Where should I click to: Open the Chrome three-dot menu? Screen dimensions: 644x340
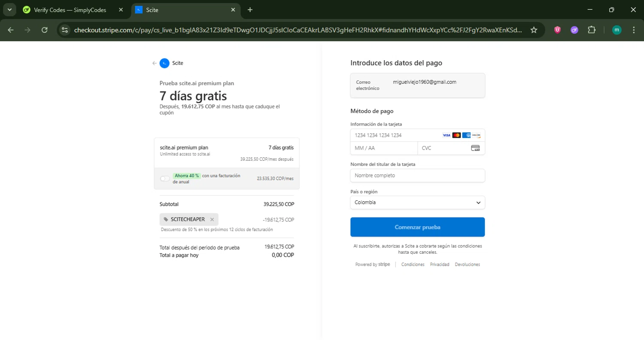pyautogui.click(x=634, y=30)
